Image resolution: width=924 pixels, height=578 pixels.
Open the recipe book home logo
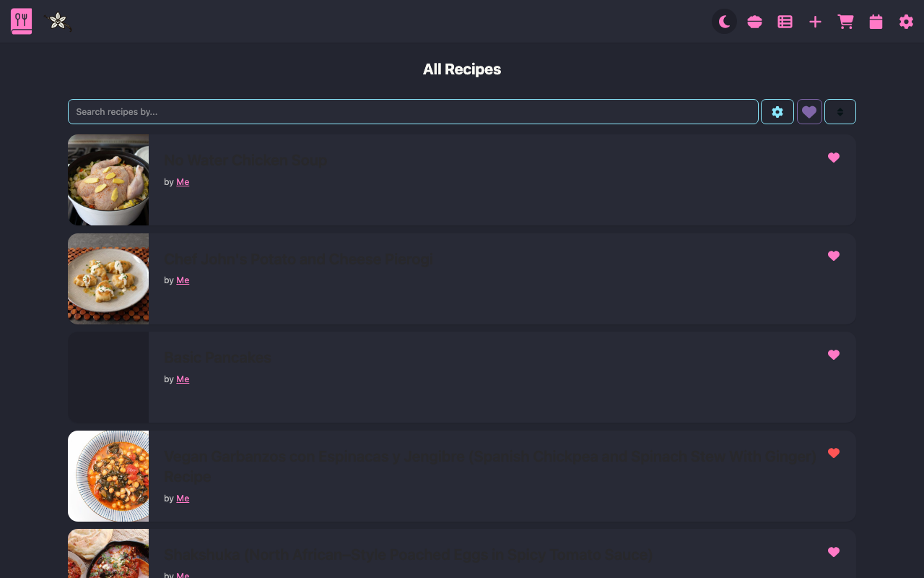[x=22, y=21]
